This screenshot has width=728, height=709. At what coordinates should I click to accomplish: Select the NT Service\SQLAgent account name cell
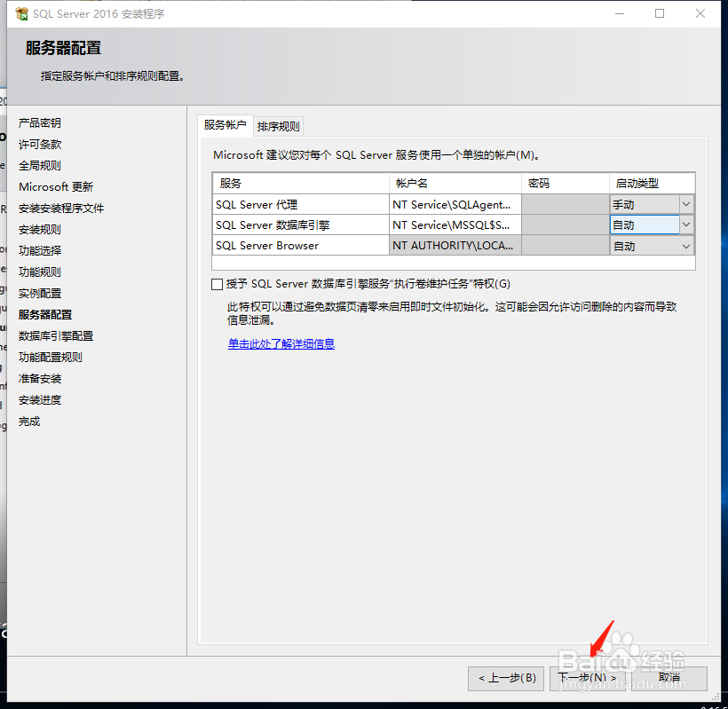point(455,205)
